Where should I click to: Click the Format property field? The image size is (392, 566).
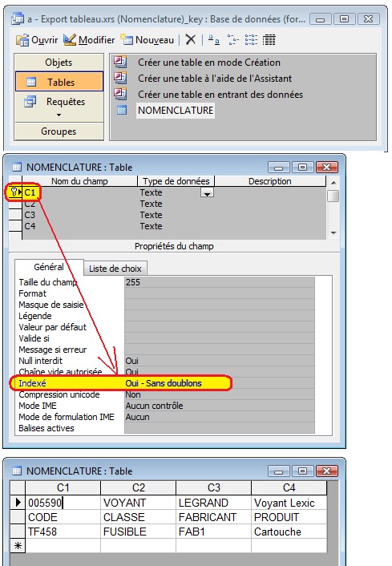(219, 293)
